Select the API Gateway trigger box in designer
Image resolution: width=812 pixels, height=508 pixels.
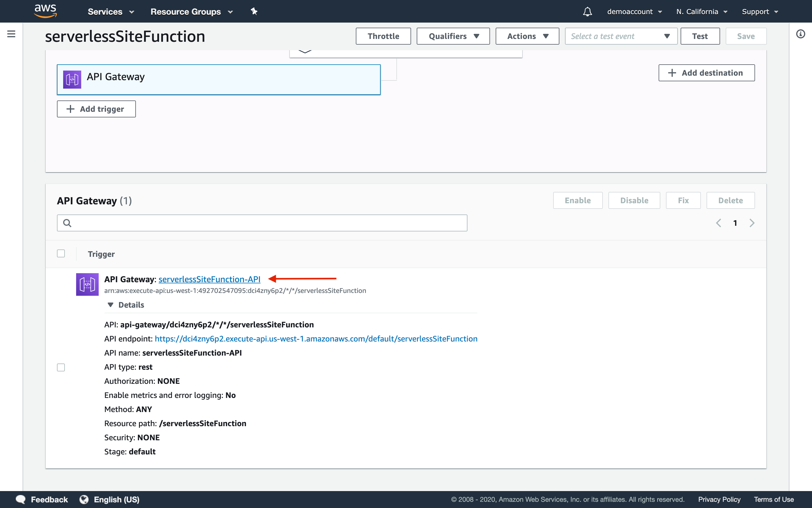pyautogui.click(x=219, y=80)
